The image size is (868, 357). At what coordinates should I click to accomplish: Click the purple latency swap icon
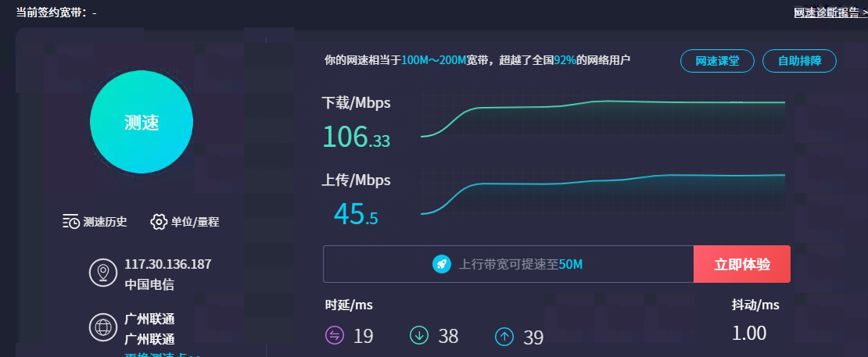(335, 336)
